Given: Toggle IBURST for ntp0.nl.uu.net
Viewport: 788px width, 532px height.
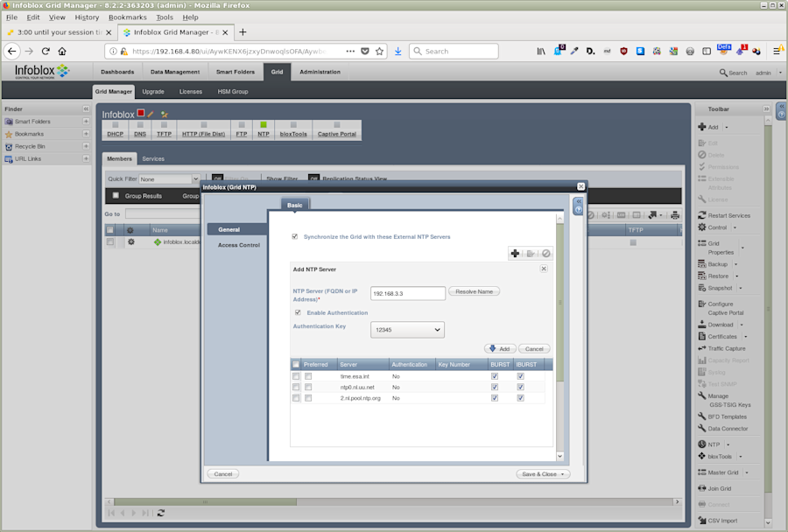Looking at the screenshot, I should pos(521,388).
